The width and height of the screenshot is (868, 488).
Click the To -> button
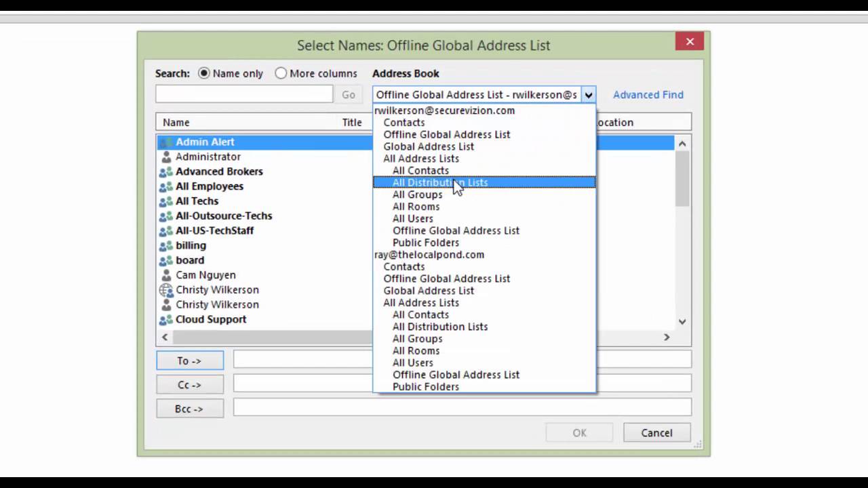pos(190,361)
